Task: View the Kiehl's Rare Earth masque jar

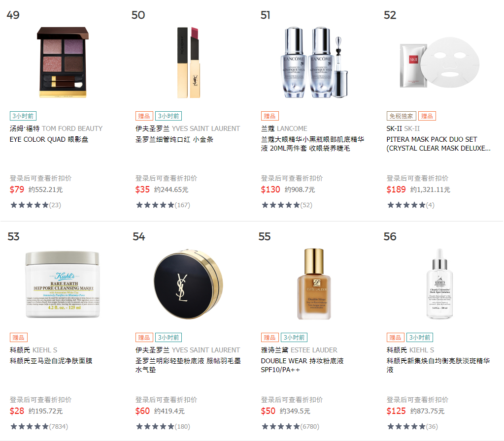Action: [63, 284]
